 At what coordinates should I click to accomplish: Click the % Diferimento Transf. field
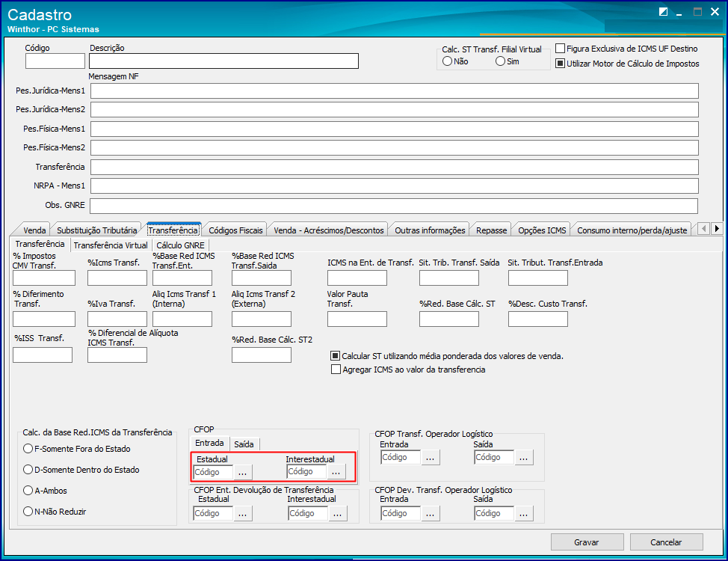point(44,319)
